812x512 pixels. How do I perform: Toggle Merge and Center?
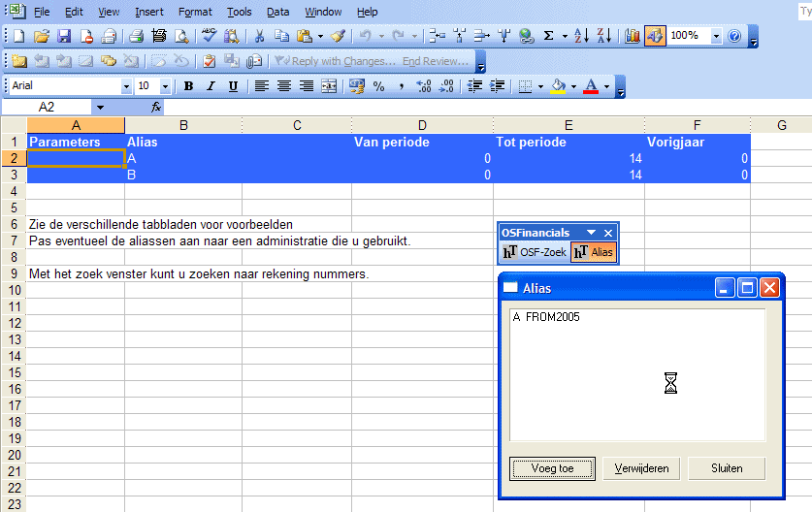(329, 86)
